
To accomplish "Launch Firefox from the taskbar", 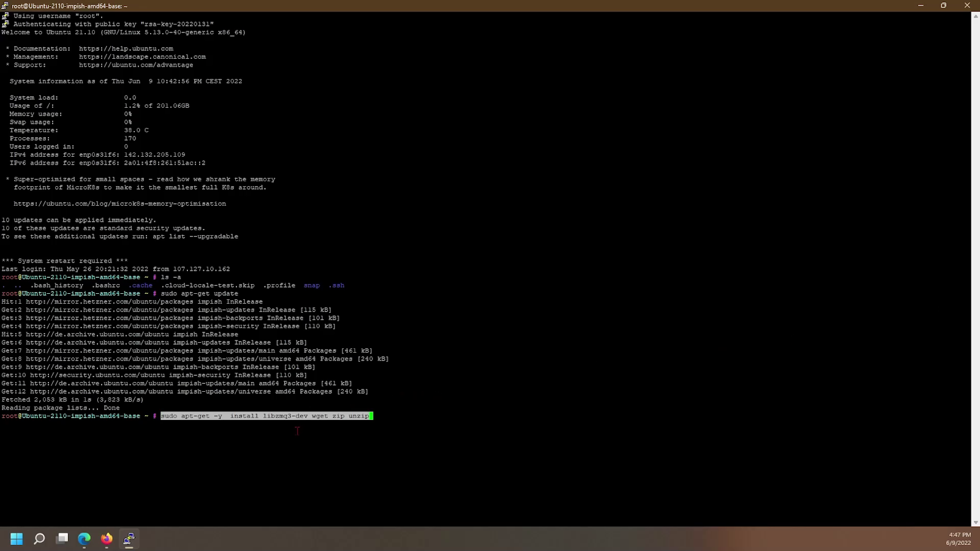I will pos(107,539).
